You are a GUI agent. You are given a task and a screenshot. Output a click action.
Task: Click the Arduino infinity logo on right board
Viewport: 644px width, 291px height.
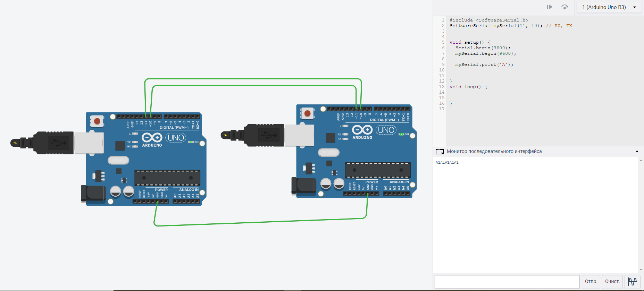pyautogui.click(x=362, y=130)
